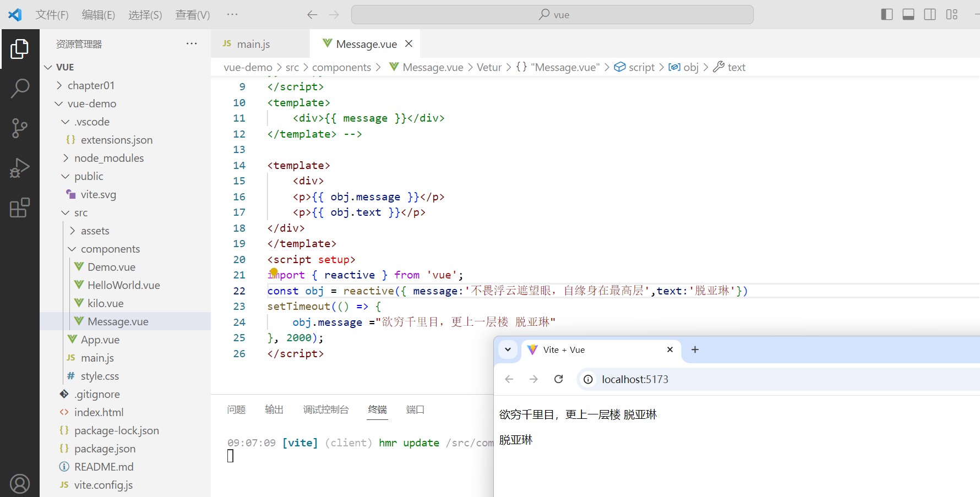Viewport: 980px width, 497px height.
Task: Click the script breadcrumb segment
Action: [641, 67]
